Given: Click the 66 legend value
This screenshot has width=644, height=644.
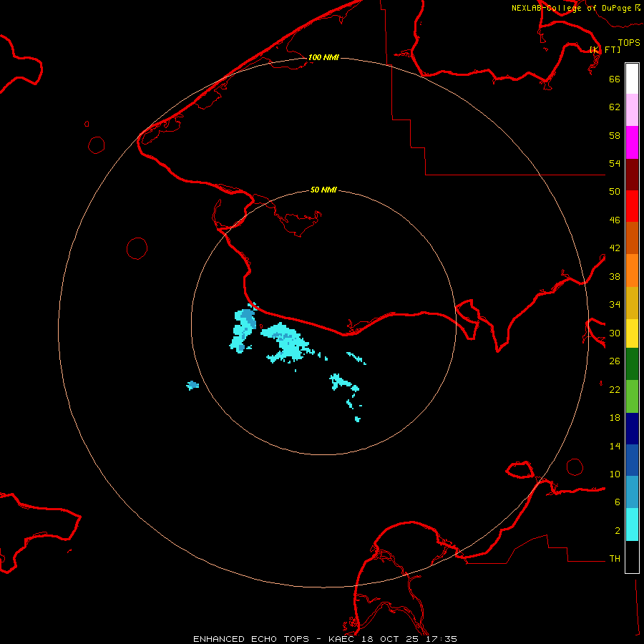Looking at the screenshot, I should 615,79.
